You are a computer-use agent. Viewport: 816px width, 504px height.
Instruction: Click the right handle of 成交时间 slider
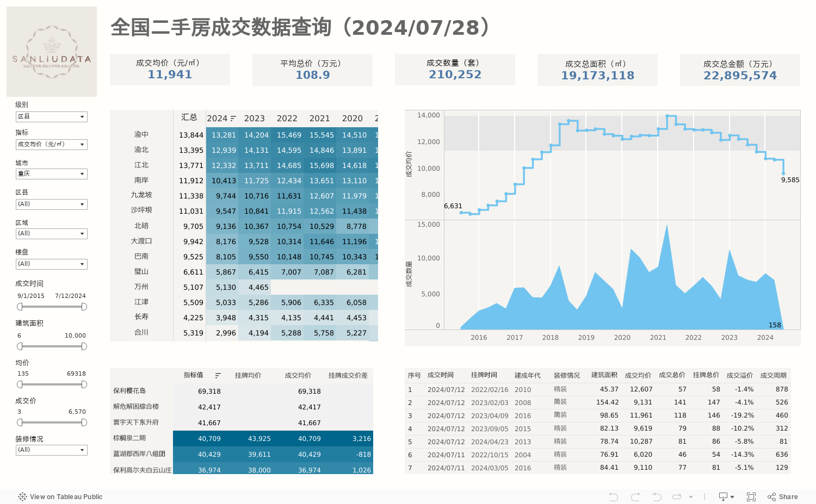pos(84,307)
